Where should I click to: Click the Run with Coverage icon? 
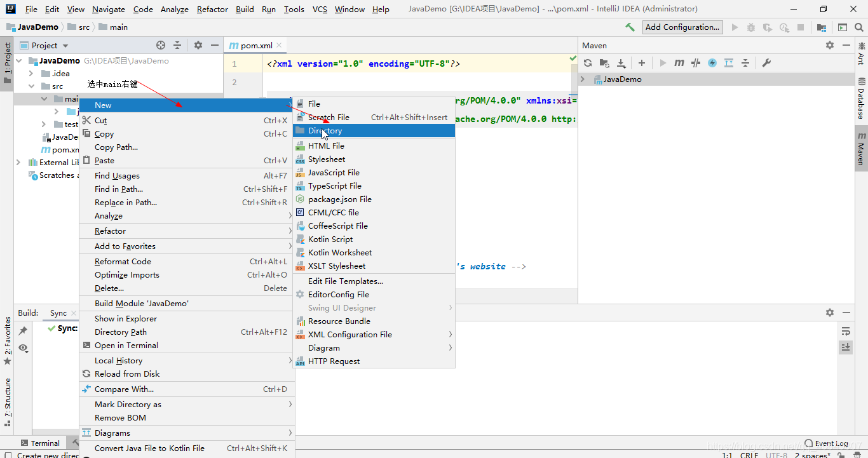(768, 27)
